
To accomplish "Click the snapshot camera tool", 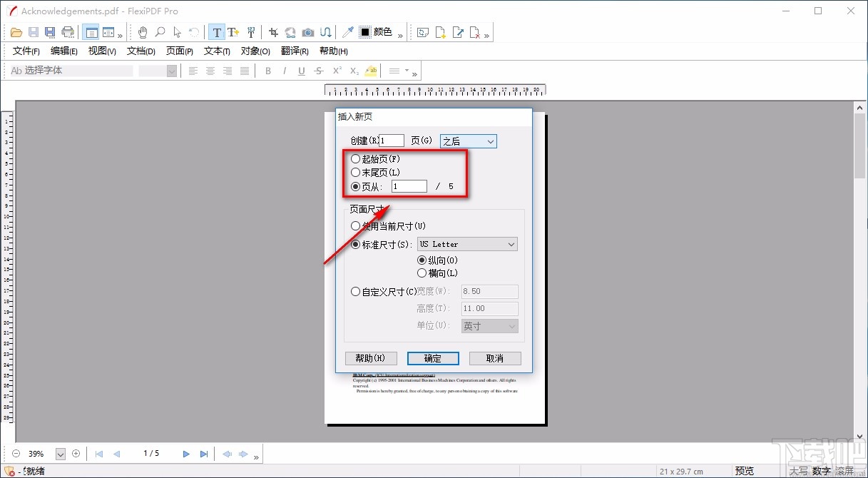I will pos(307,32).
